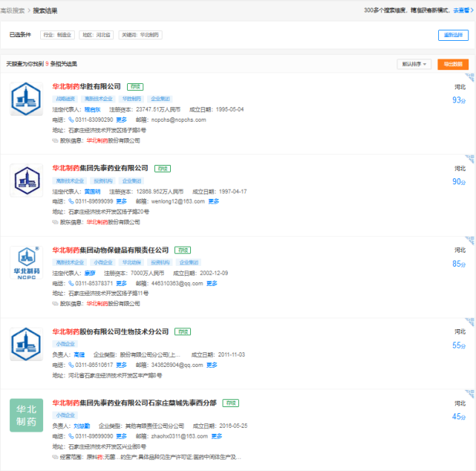Open company 华北制药华胜有限公司
Screen dimensions: 476x471
pyautogui.click(x=87, y=86)
